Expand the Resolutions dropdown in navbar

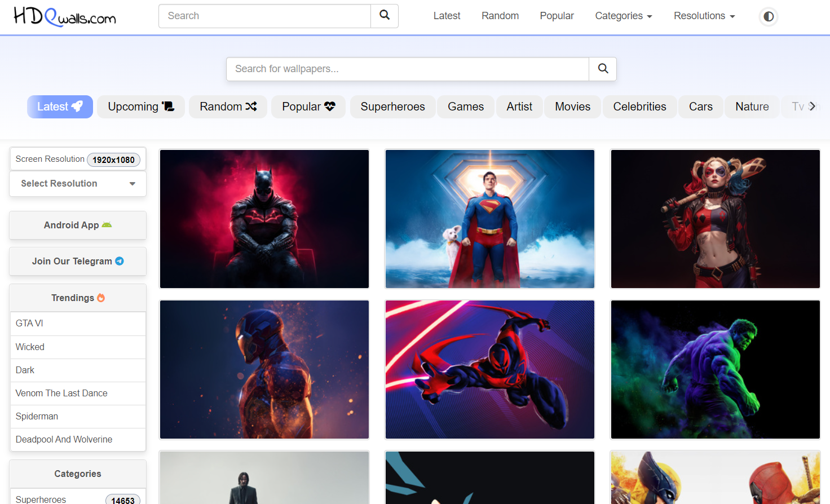(x=704, y=16)
